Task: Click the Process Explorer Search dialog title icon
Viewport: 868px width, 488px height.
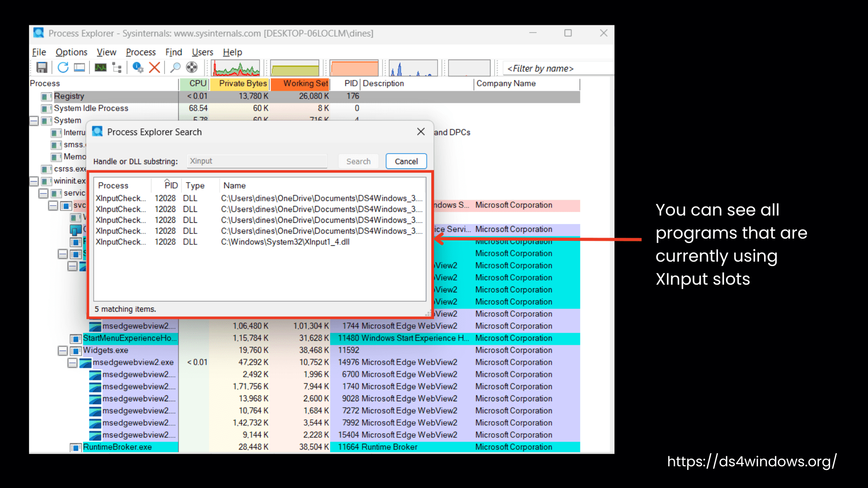Action: [x=97, y=131]
